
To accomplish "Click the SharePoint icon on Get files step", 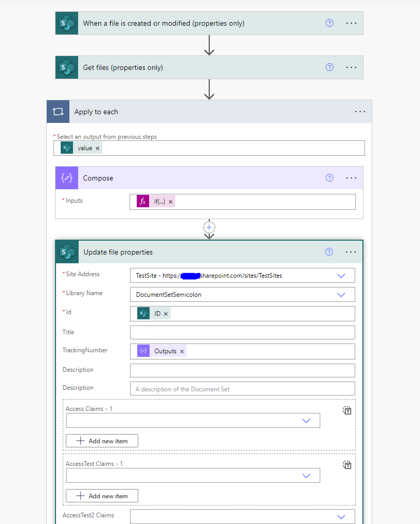I will [x=66, y=67].
